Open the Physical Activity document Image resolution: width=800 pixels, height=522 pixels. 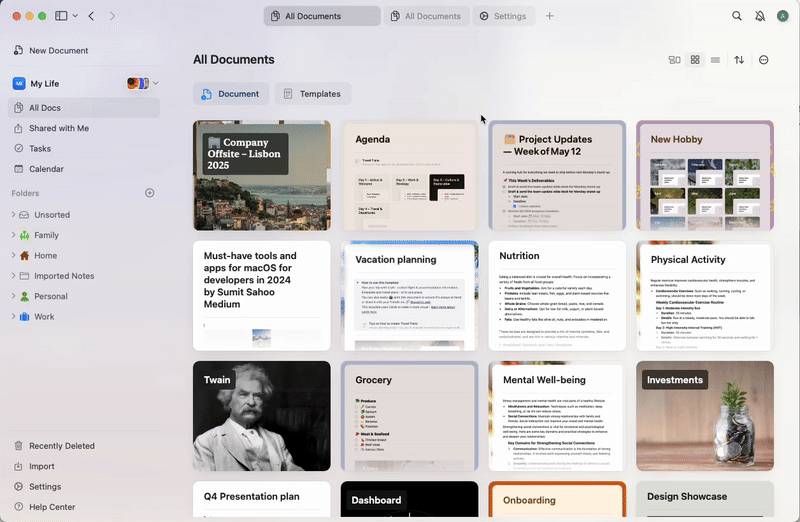705,296
